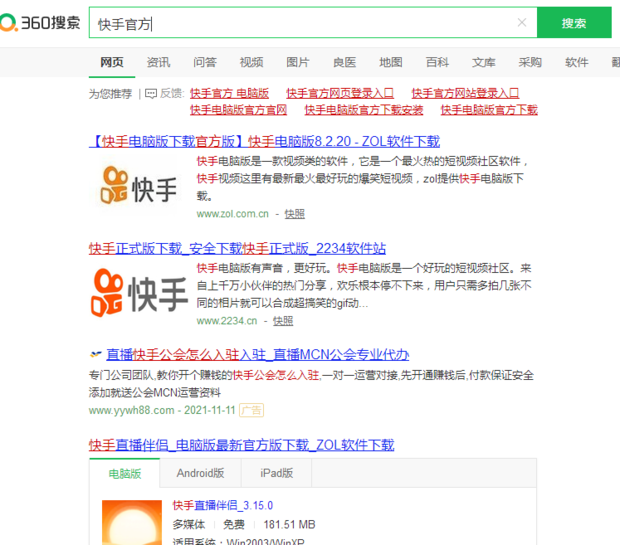620x545 pixels.
Task: Open suggestion 快手官方网页登录入口
Action: click(340, 93)
